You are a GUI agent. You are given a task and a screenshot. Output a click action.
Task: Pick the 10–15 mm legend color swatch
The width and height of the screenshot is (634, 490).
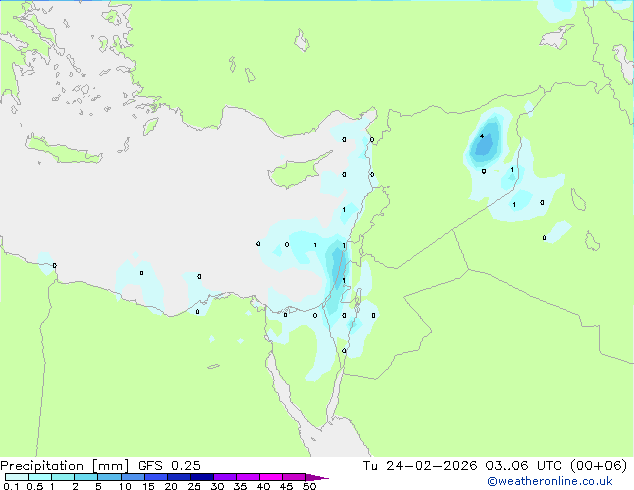pos(133,477)
